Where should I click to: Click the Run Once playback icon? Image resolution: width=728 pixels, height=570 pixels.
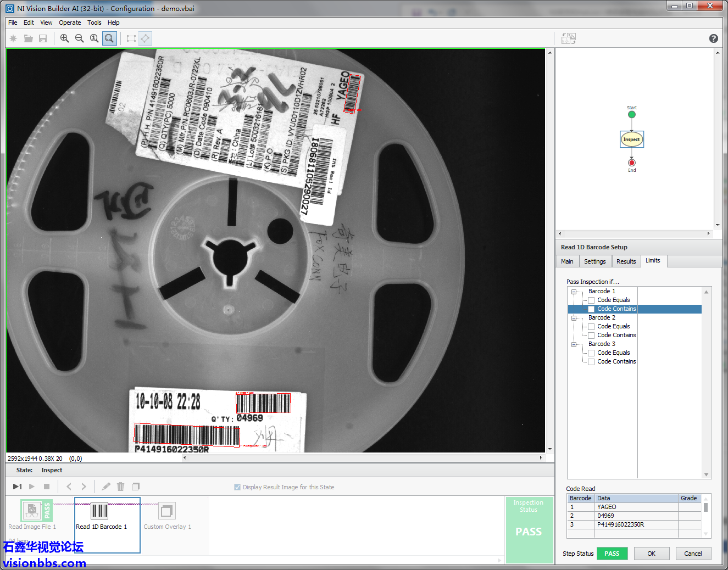[x=17, y=487]
